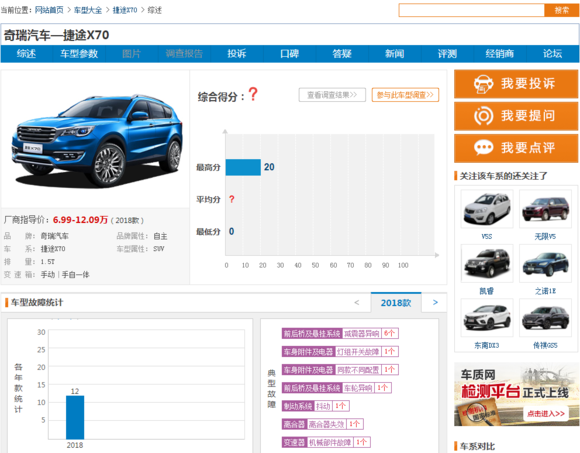Click the 东南DX3 name link

point(487,345)
